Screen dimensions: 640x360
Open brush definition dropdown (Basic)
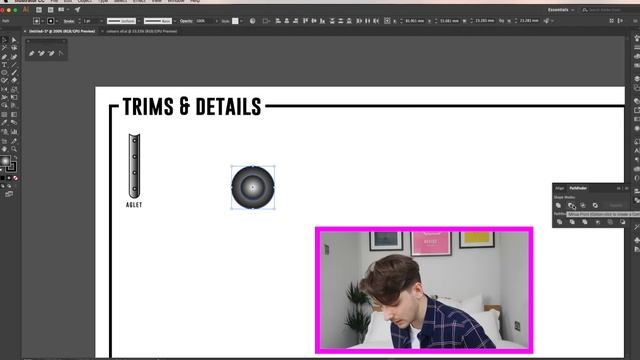pyautogui.click(x=175, y=21)
